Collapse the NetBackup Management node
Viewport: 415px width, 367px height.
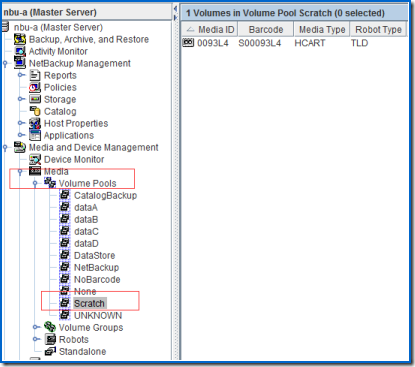tap(5, 63)
